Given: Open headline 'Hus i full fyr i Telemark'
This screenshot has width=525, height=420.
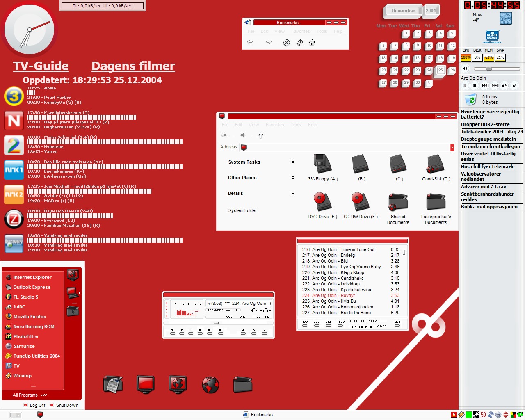Looking at the screenshot, I should [x=487, y=167].
